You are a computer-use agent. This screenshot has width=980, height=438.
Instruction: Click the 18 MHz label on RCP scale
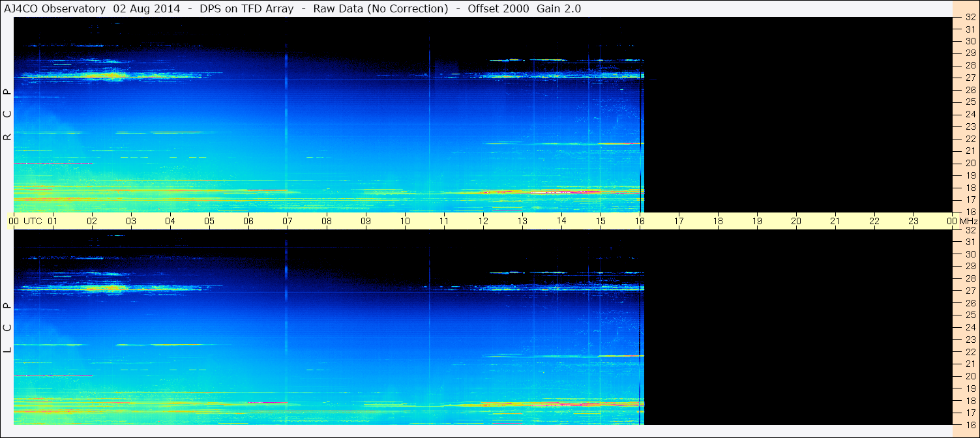point(970,188)
